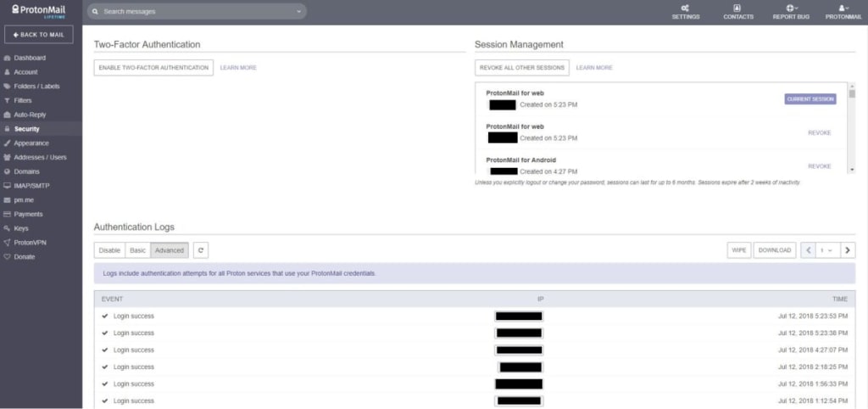
Task: Click the ProtonMail logo
Action: point(39,11)
